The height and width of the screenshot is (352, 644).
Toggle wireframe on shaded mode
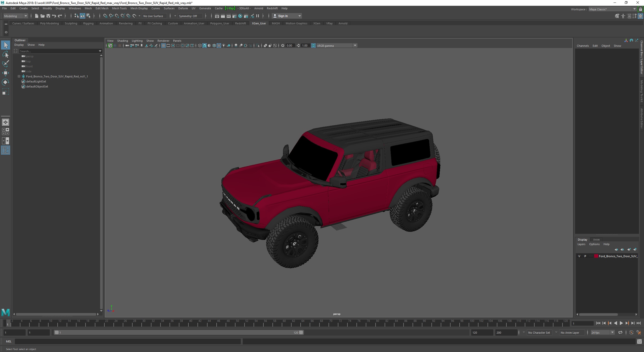[214, 46]
